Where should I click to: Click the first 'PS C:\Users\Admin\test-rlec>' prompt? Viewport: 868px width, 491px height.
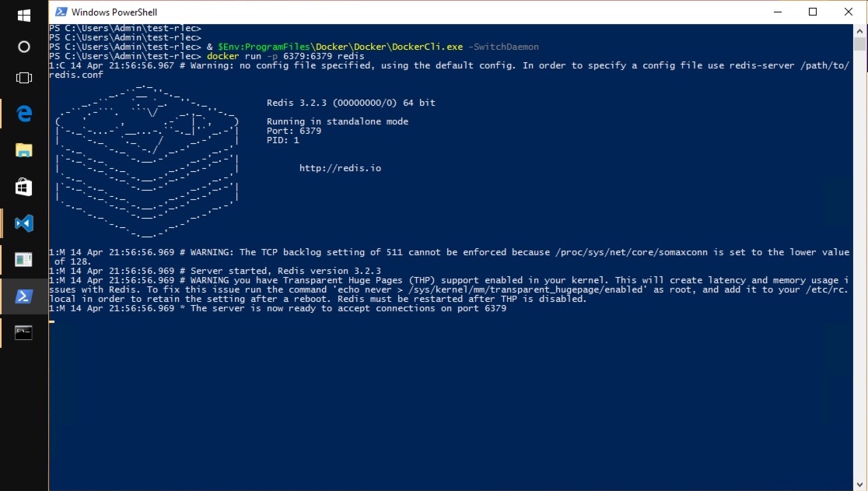[125, 28]
